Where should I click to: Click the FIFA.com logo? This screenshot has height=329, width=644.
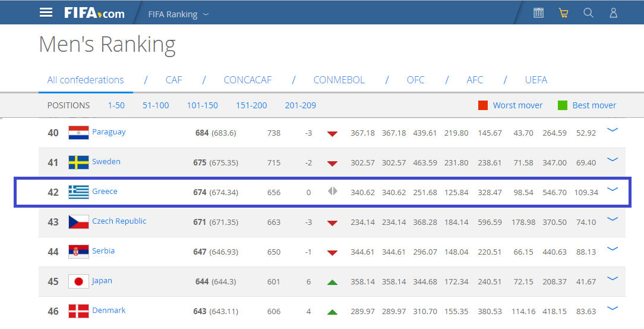[x=94, y=12]
